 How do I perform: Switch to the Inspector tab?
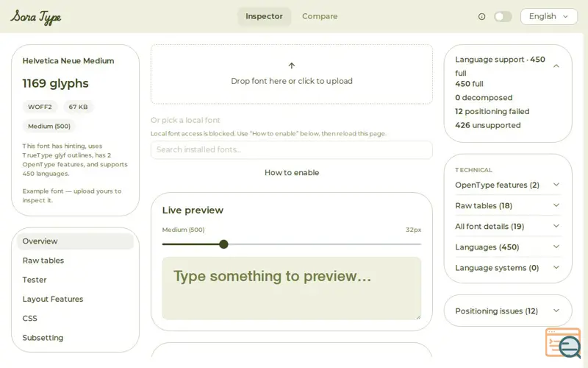(x=264, y=16)
